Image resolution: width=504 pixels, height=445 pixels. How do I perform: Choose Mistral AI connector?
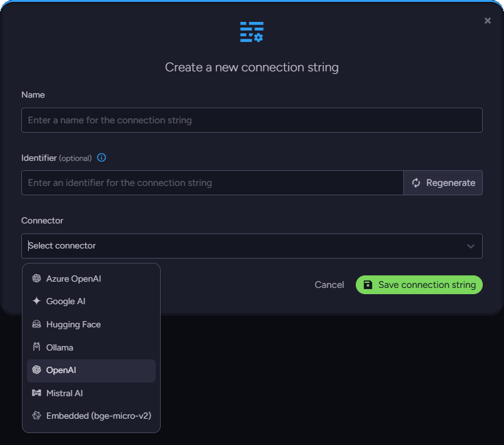coord(91,393)
